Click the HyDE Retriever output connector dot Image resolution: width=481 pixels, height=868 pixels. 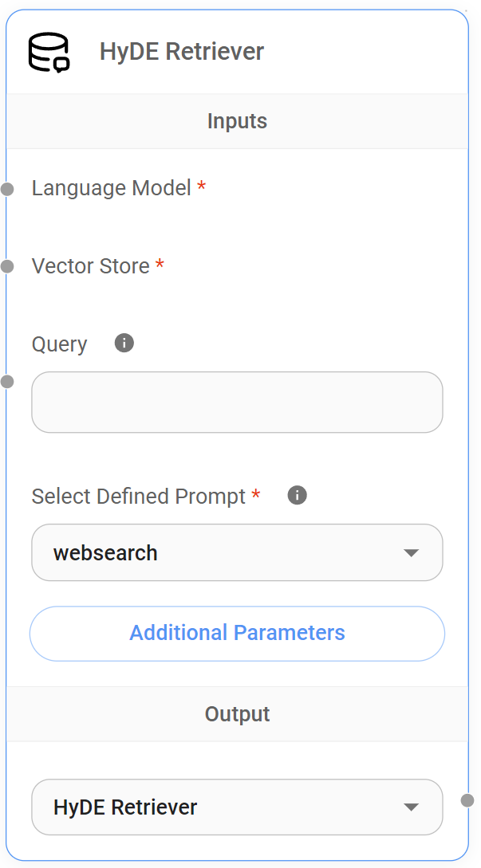pyautogui.click(x=467, y=799)
